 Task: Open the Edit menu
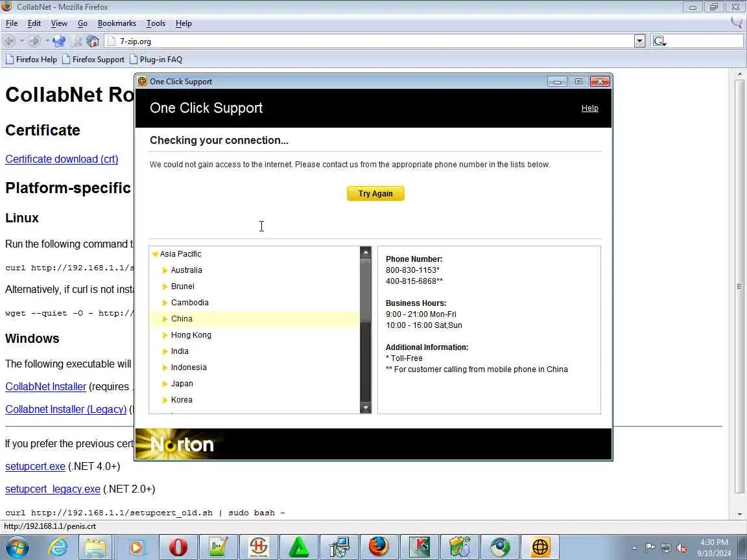(x=34, y=23)
